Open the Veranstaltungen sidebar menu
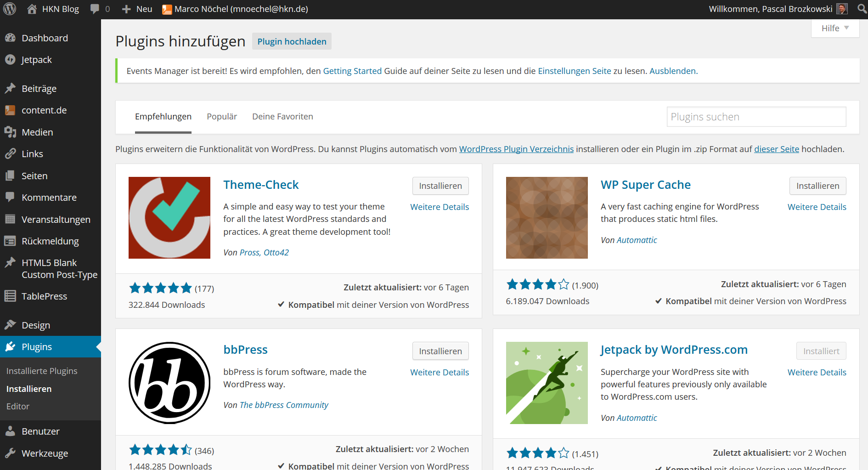868x470 pixels. pos(56,220)
